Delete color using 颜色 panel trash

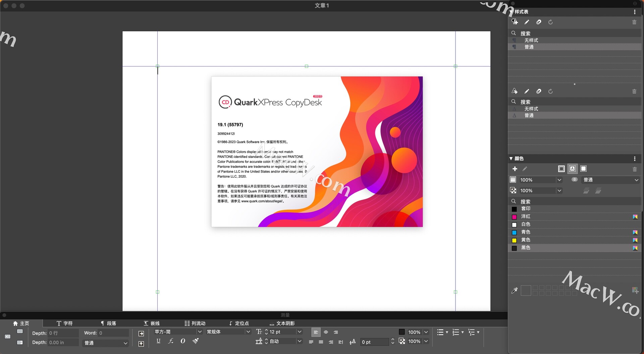[x=635, y=169]
